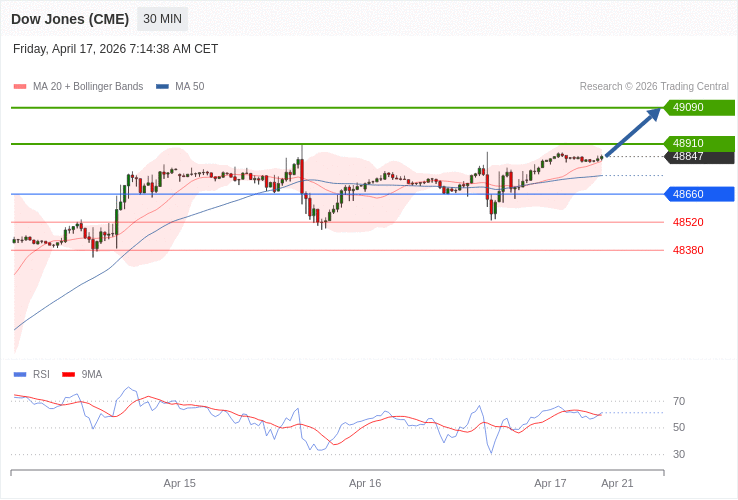The image size is (738, 500).
Task: Click the RSI legend label
Action: (x=41, y=375)
